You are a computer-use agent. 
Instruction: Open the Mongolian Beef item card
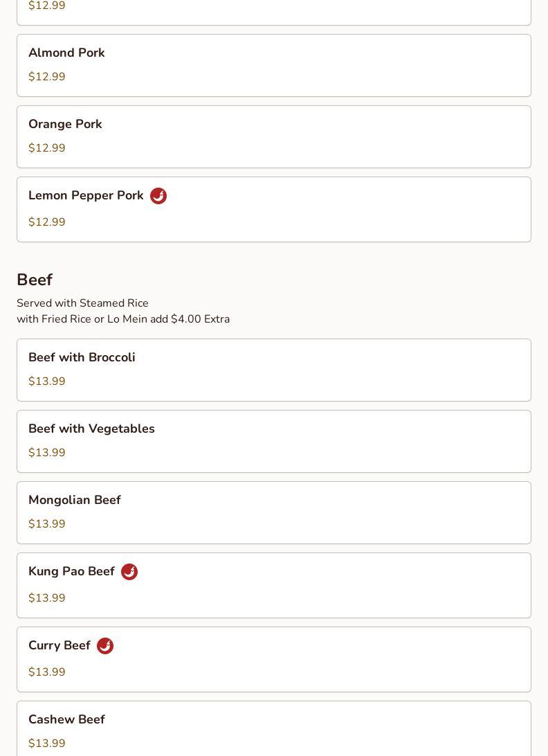click(x=274, y=513)
